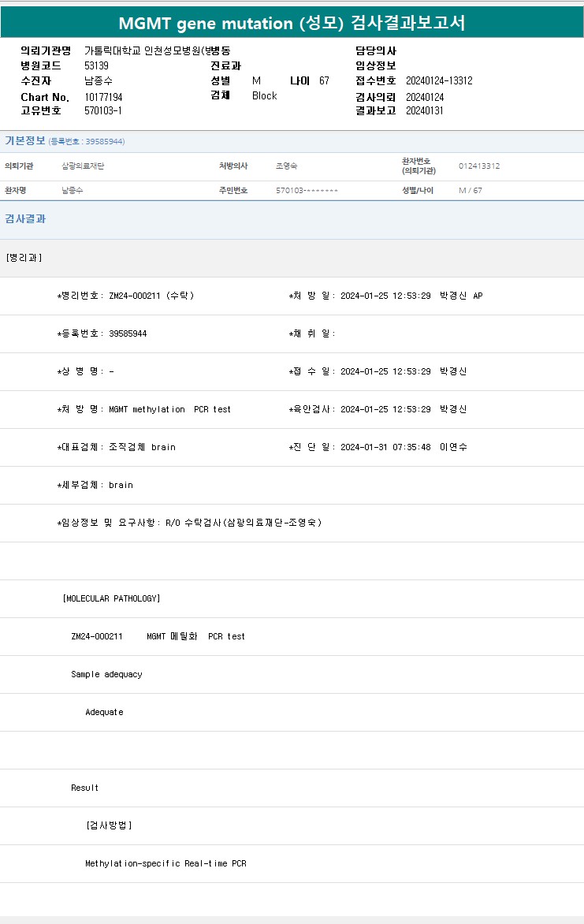Viewport: 584px width, 924px height.
Task: Select the Adequate sample adequacy result
Action: click(104, 712)
